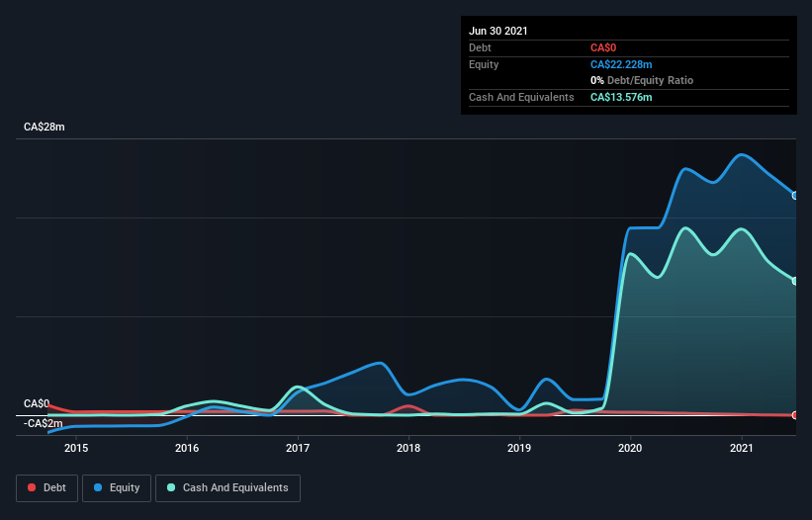Click the teal Cash legend dot

171,487
